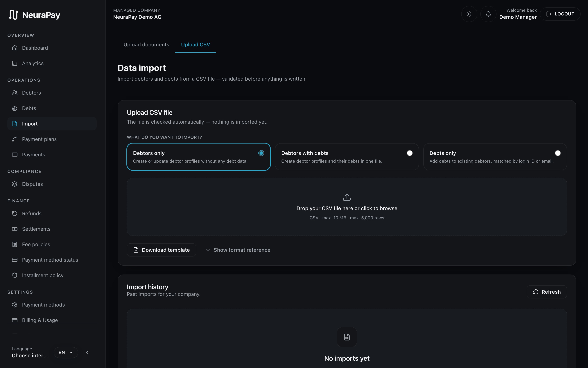Image resolution: width=588 pixels, height=368 pixels.
Task: Click the Debts only description text
Action: coord(491,161)
